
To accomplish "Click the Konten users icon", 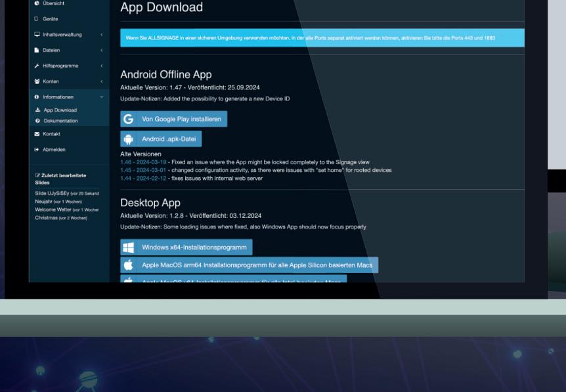I will tap(37, 81).
